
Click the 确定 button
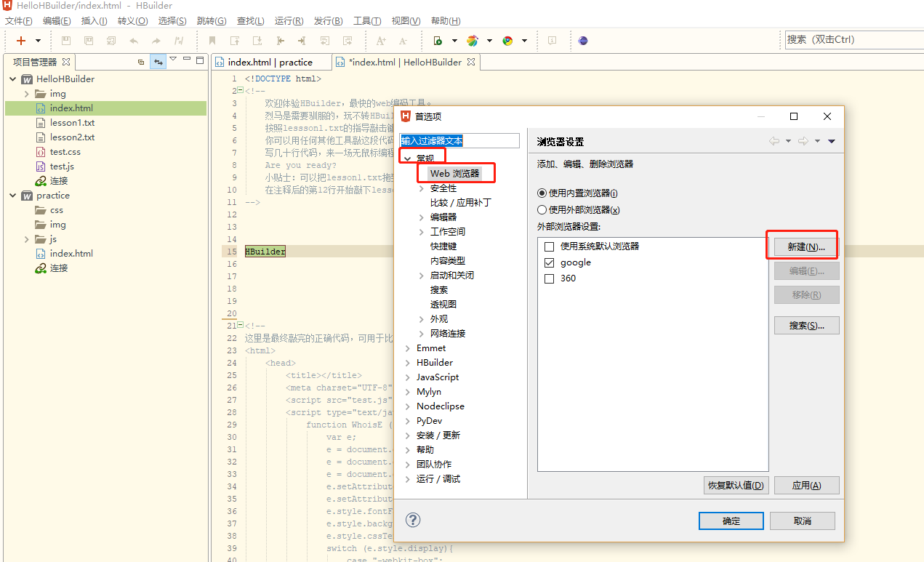(731, 521)
